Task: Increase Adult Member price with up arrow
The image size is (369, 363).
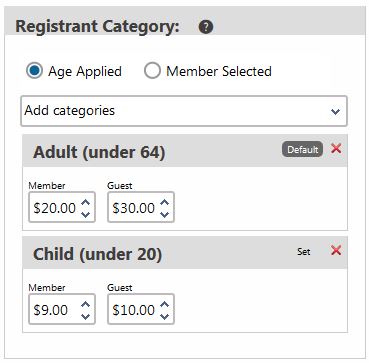Action: pyautogui.click(x=86, y=202)
